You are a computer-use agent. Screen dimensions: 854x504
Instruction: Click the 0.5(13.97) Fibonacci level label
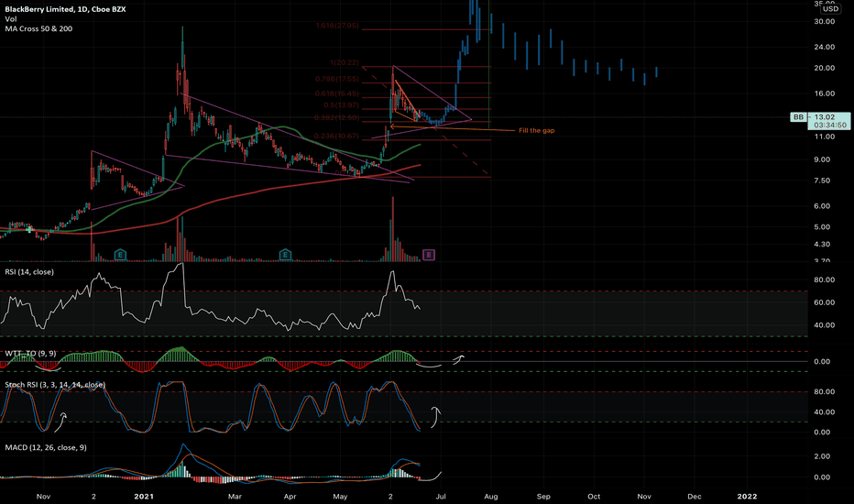341,105
